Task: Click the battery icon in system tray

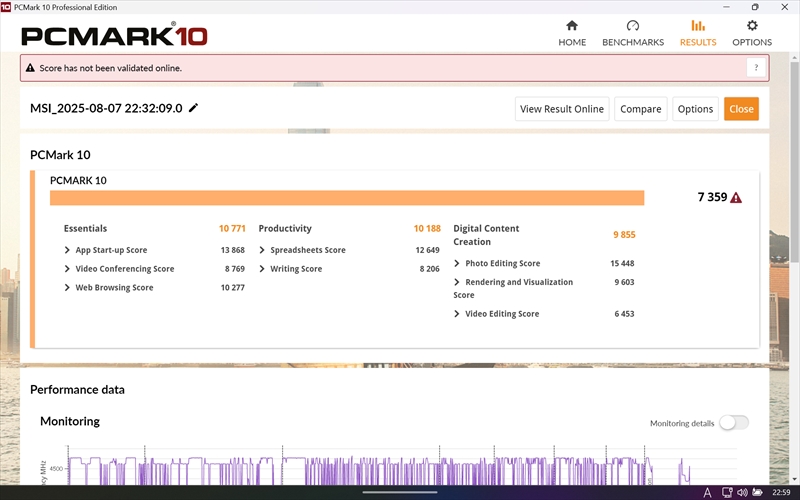Action: (x=757, y=492)
